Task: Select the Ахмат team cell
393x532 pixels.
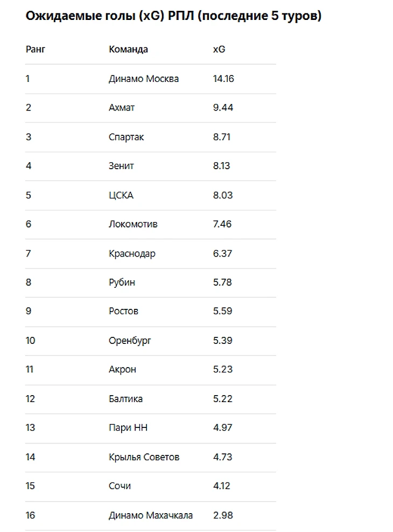Action: point(122,108)
